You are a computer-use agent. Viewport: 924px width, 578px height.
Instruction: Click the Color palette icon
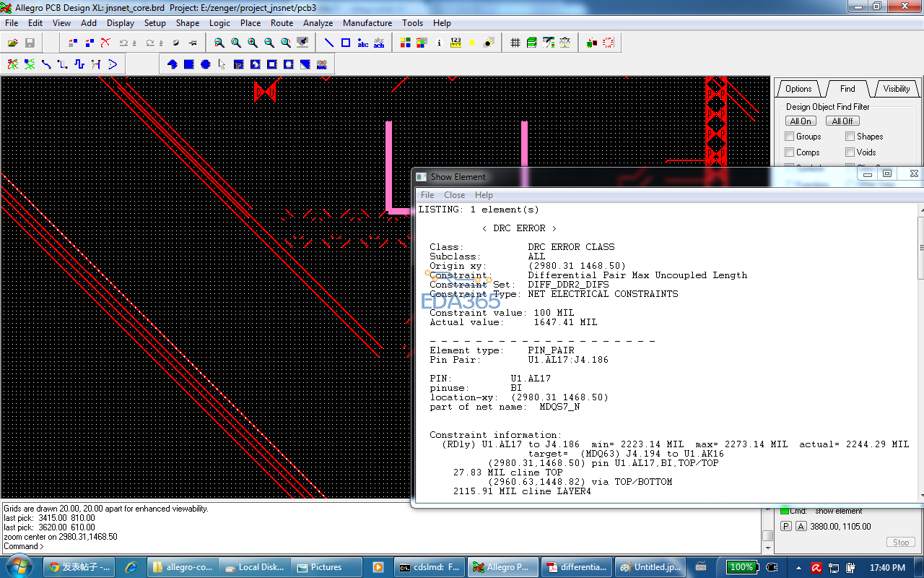pyautogui.click(x=406, y=43)
